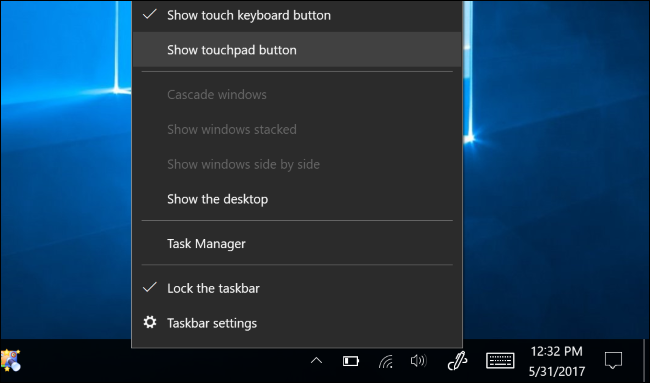Choose Show windows side by side
The height and width of the screenshot is (383, 650).
coord(297,164)
